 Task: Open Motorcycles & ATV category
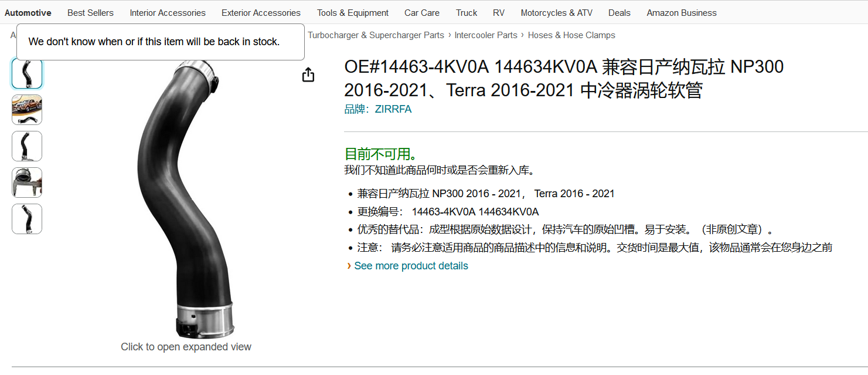point(557,13)
